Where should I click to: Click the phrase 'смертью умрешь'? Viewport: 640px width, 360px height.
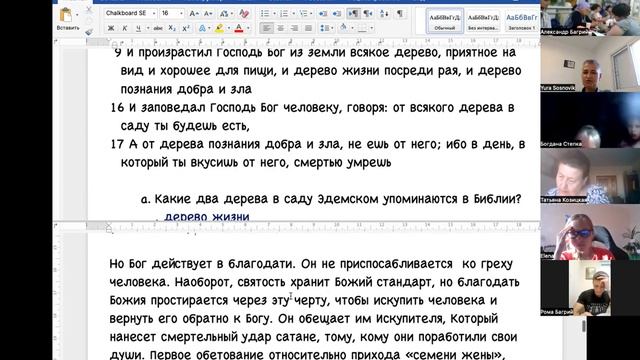(342, 163)
